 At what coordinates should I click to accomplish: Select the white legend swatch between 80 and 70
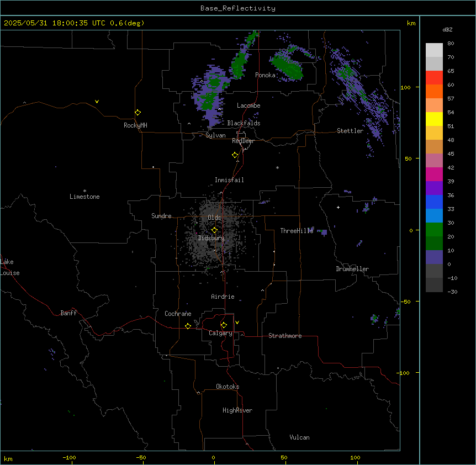click(x=434, y=50)
